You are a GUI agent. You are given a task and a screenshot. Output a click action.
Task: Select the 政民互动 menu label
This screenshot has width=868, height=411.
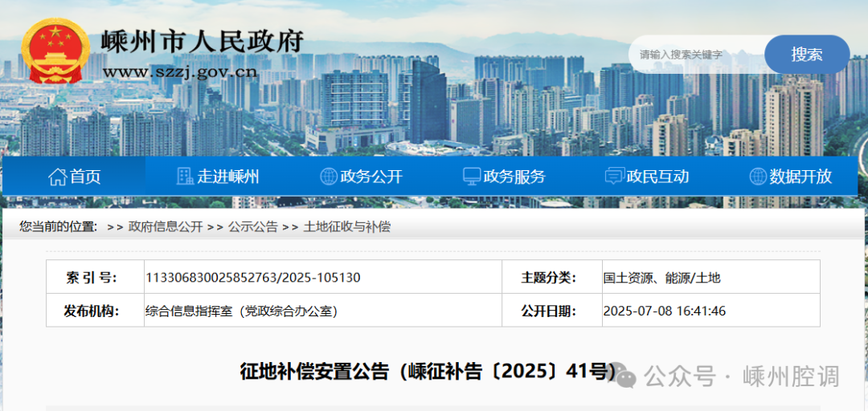pos(657,177)
